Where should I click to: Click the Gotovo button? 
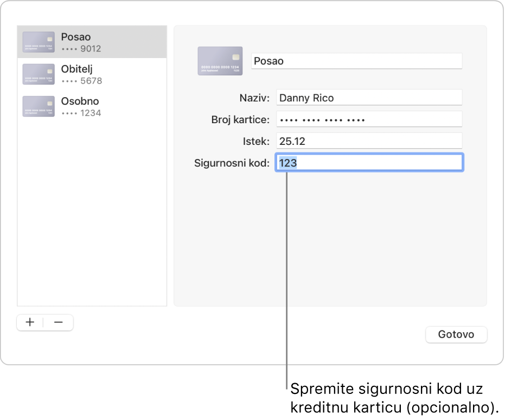coord(456,334)
